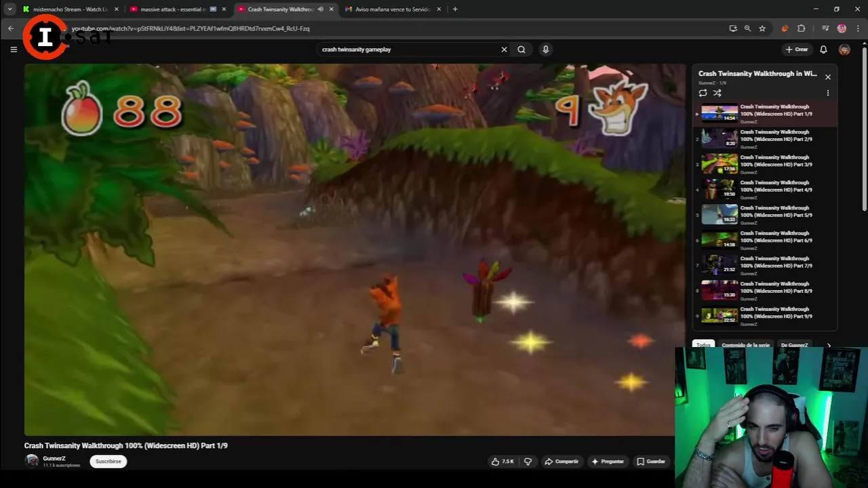The height and width of the screenshot is (488, 868).
Task: Close the misternacho Stream tab
Action: [117, 9]
